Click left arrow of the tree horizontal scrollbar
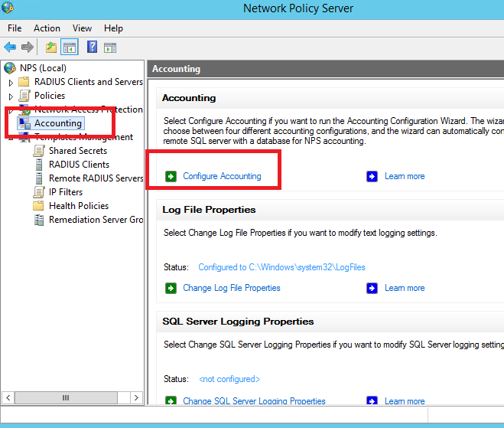The image size is (504, 428). tap(8, 397)
